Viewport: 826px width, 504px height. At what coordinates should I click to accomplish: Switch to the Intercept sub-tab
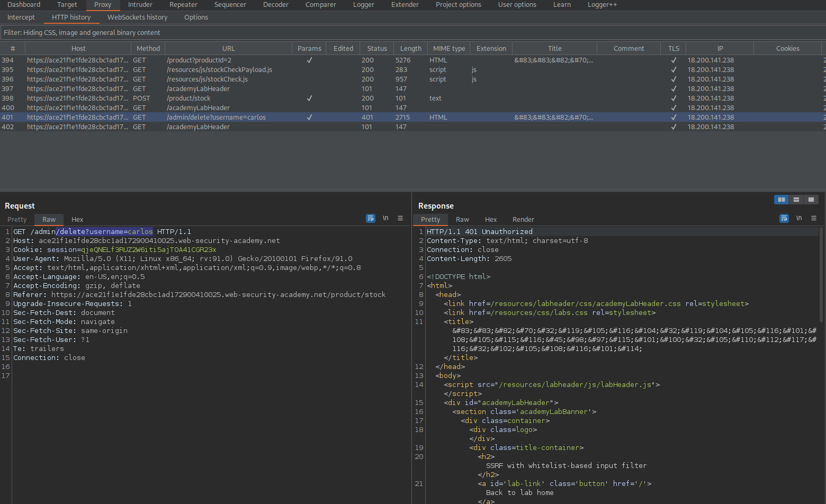[x=21, y=17]
